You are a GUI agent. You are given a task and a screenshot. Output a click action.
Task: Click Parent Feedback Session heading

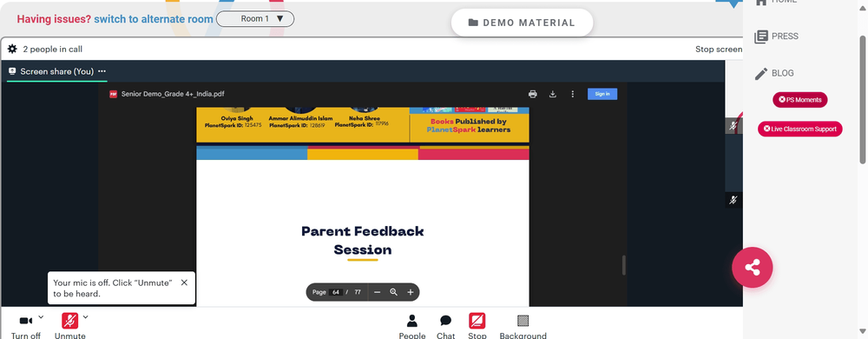363,241
